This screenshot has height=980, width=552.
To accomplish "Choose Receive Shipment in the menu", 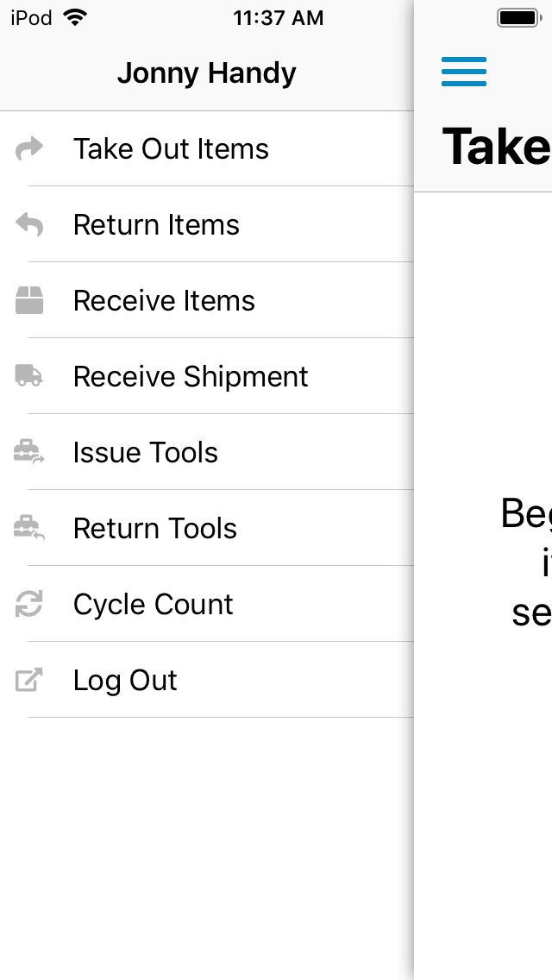I will coord(191,377).
